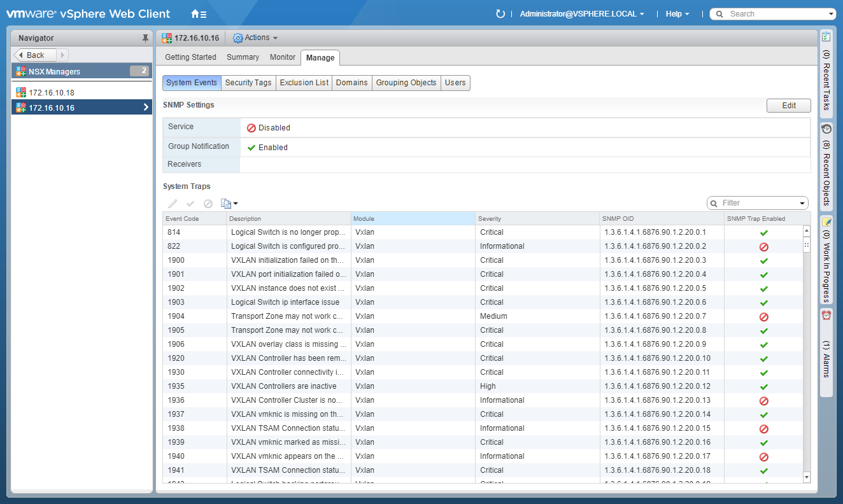The width and height of the screenshot is (843, 504).
Task: Click the refresh icon in top bar
Action: 500,14
